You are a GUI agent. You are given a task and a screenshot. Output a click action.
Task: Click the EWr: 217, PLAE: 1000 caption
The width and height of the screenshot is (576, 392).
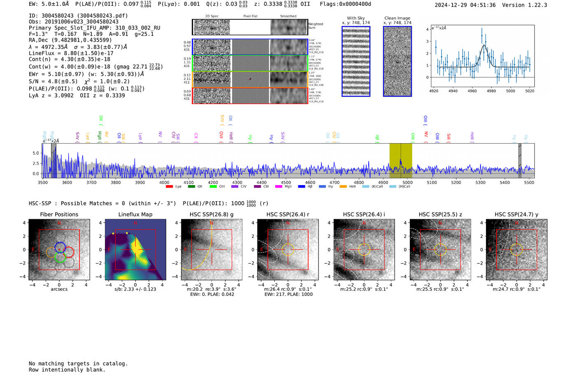coord(288,294)
